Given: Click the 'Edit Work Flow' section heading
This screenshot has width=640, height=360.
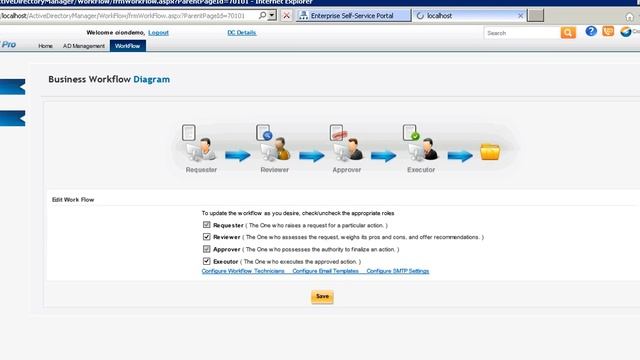Looking at the screenshot, I should coord(73,200).
